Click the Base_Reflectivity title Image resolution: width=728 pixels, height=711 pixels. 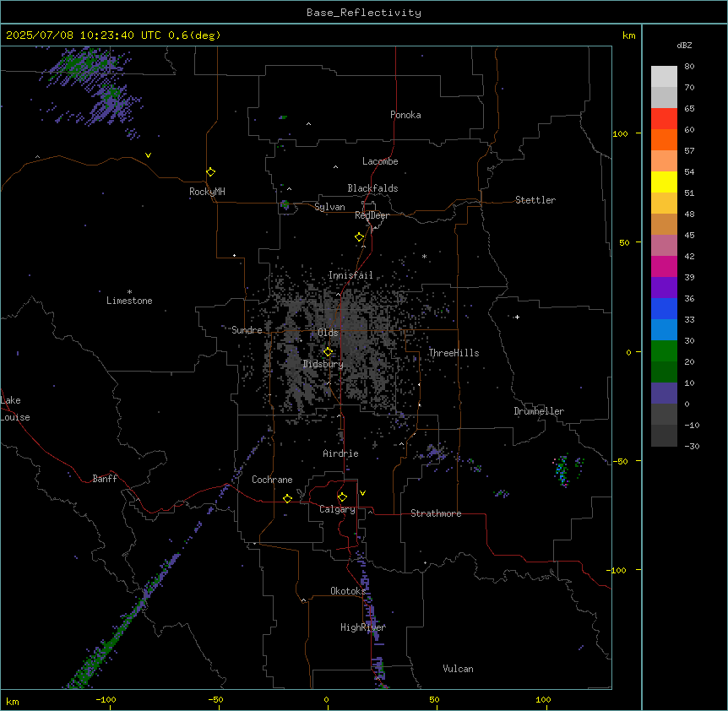(364, 13)
